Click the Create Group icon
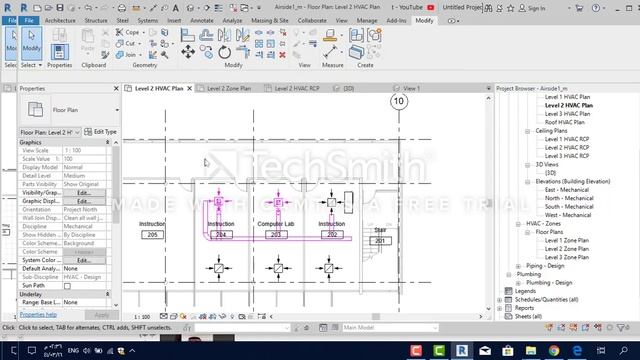This screenshot has height=360, width=640. [374, 35]
